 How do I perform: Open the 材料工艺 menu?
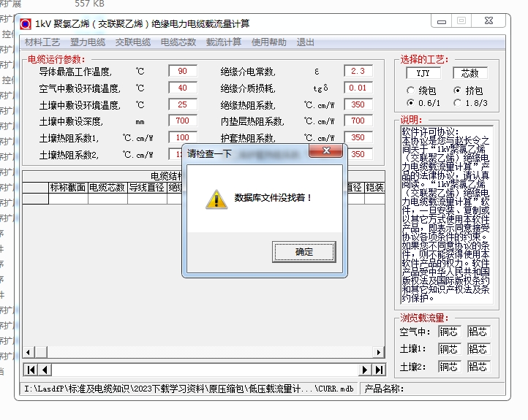click(42, 42)
